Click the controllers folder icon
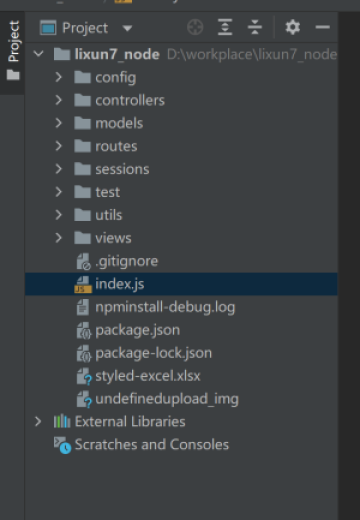Image resolution: width=360 pixels, height=520 pixels. pyautogui.click(x=82, y=100)
